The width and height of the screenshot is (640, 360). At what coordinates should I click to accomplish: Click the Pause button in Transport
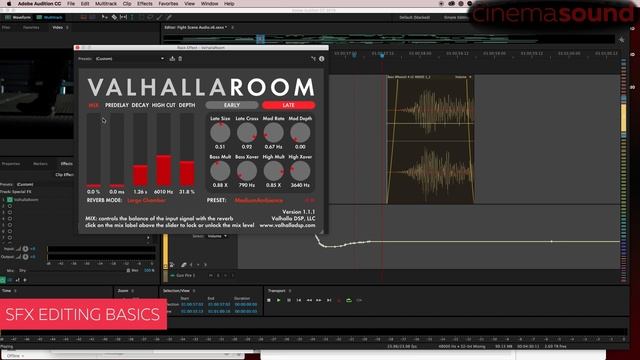pyautogui.click(x=289, y=300)
